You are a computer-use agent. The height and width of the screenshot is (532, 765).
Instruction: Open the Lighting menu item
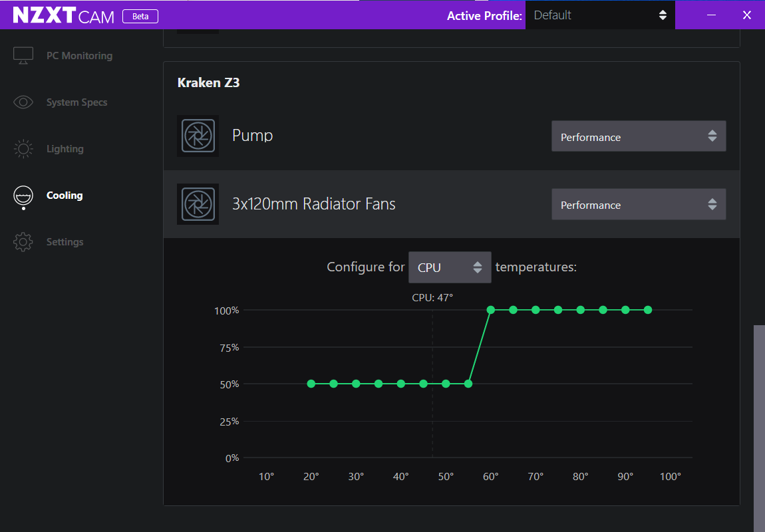65,149
